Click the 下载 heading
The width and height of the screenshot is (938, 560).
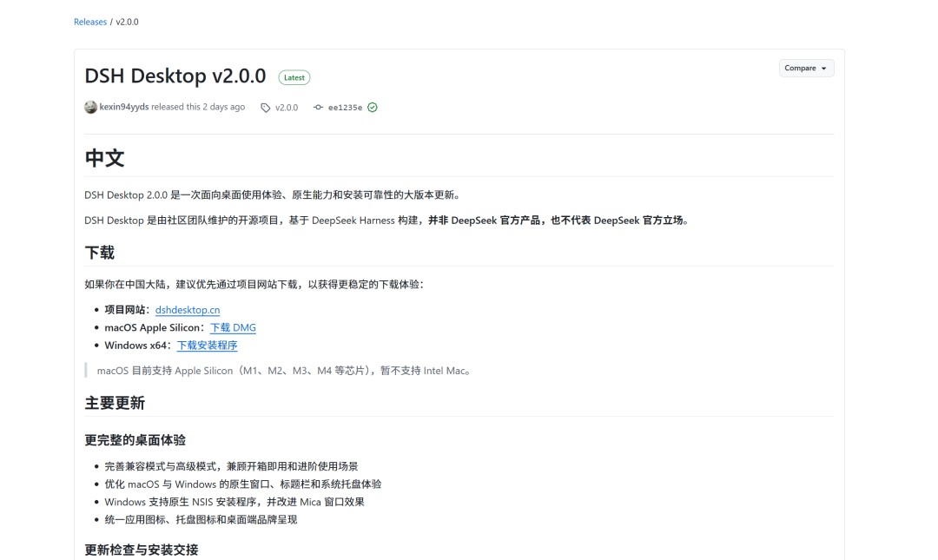point(99,253)
